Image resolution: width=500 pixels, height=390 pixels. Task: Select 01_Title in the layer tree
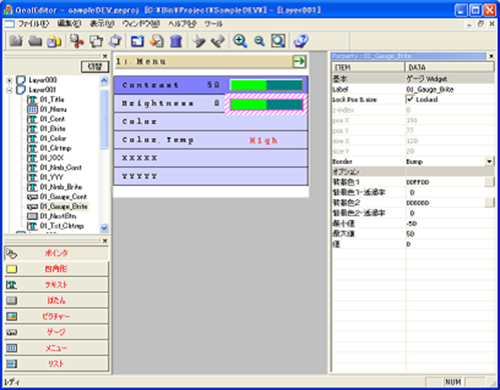[52, 99]
